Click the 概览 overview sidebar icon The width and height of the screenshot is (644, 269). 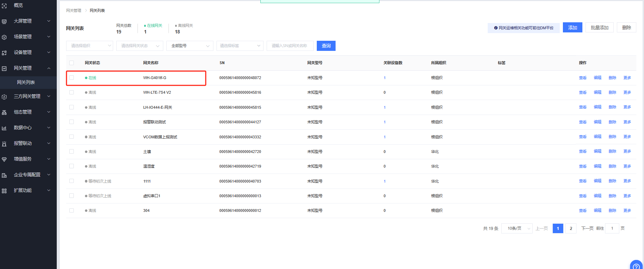pos(4,6)
